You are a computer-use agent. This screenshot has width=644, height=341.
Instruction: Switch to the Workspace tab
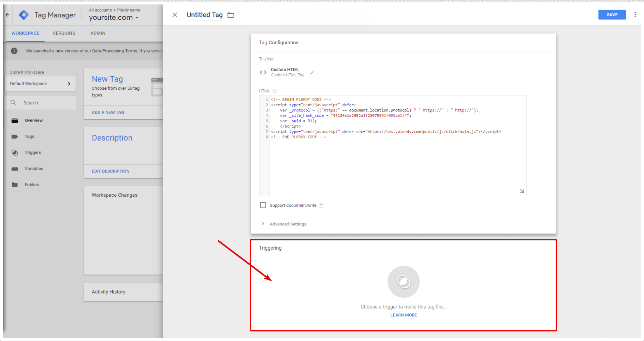(x=25, y=33)
